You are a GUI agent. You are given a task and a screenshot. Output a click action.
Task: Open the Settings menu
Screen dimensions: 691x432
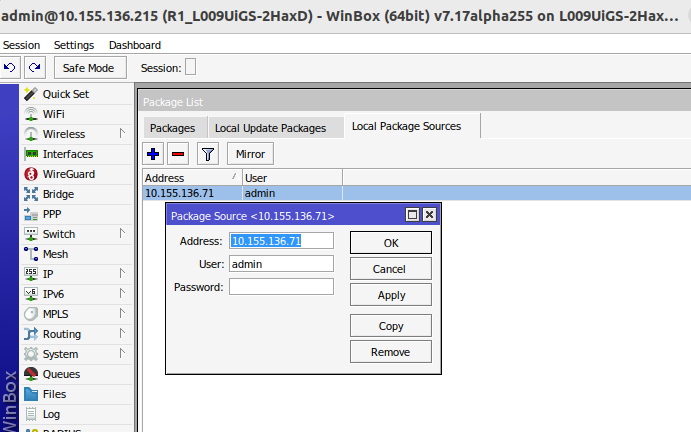(74, 45)
